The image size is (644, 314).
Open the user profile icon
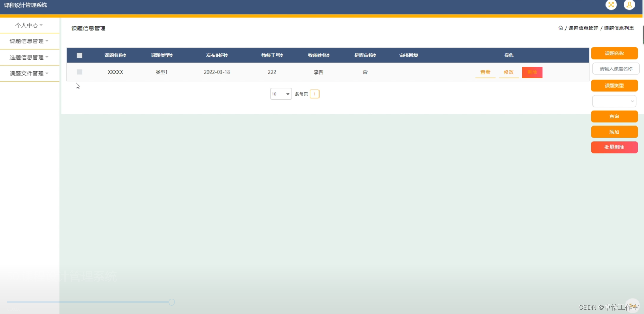(x=629, y=5)
